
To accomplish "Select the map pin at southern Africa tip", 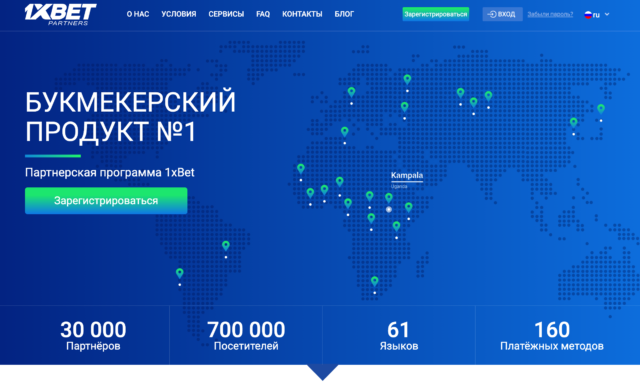I will [x=375, y=281].
